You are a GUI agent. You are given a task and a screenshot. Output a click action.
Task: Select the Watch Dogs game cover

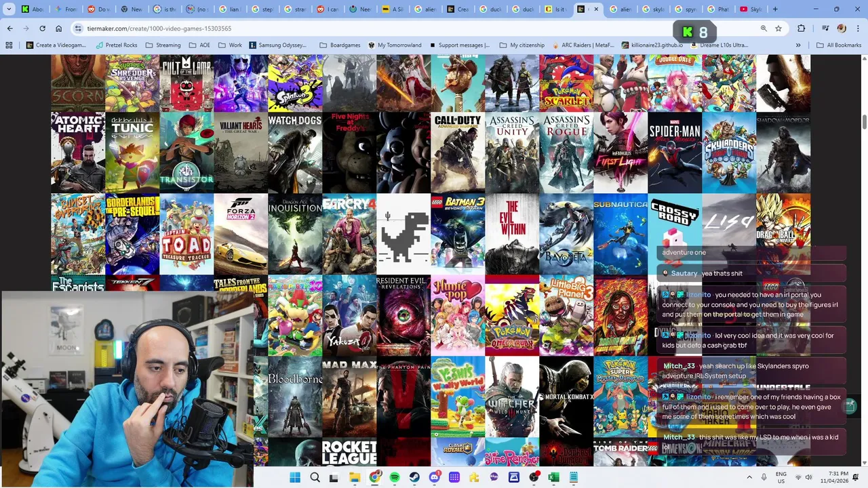(295, 152)
